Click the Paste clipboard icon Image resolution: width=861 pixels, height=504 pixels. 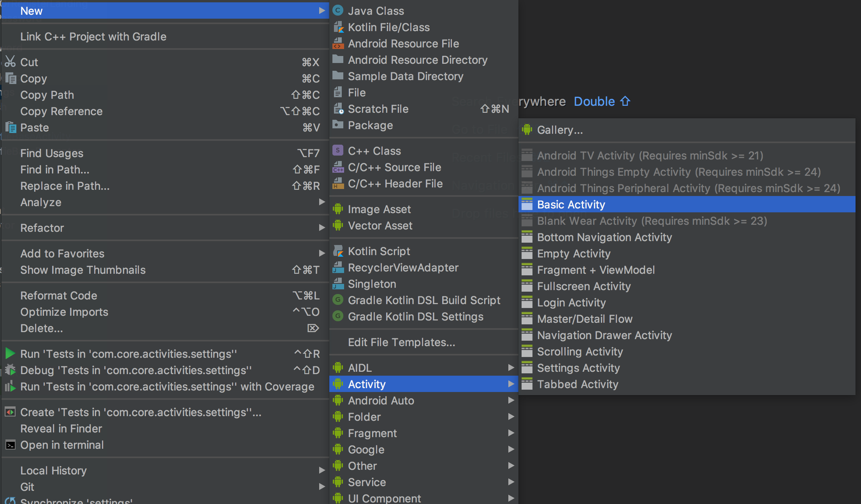click(11, 127)
